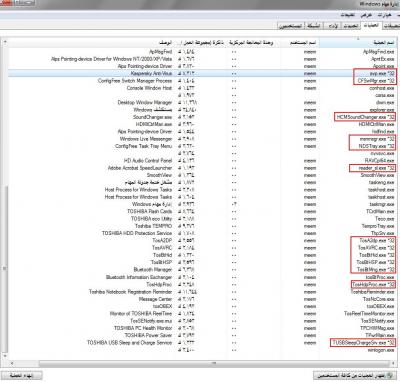The height and width of the screenshot is (382, 400).
Task: Click the Adobe Acrobat SpeedLauncher description
Action: (140, 168)
